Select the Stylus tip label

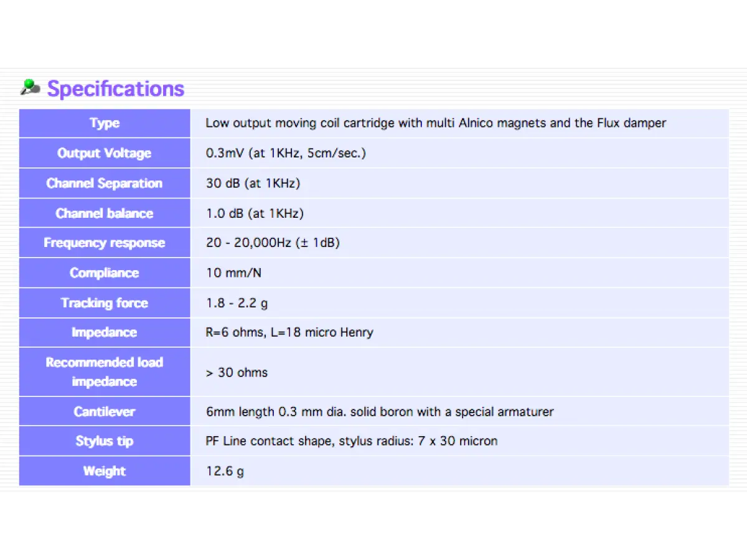point(105,441)
